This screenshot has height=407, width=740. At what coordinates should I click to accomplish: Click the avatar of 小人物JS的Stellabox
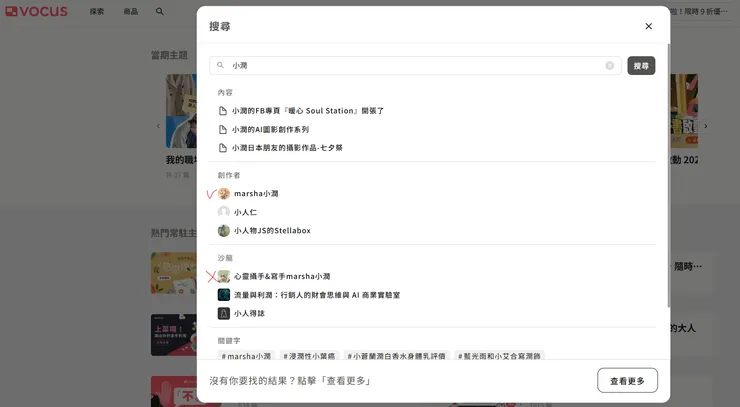pyautogui.click(x=224, y=230)
